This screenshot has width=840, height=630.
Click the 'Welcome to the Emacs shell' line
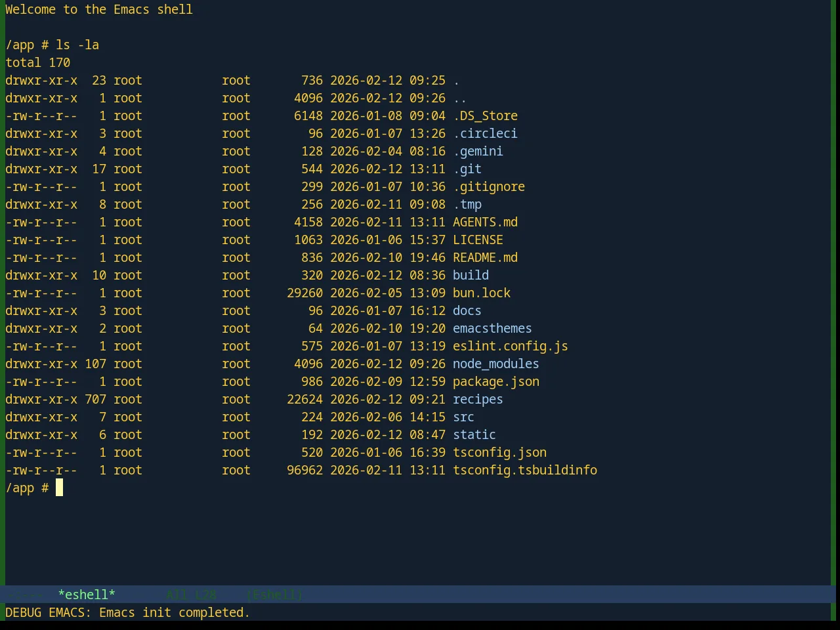(x=99, y=9)
